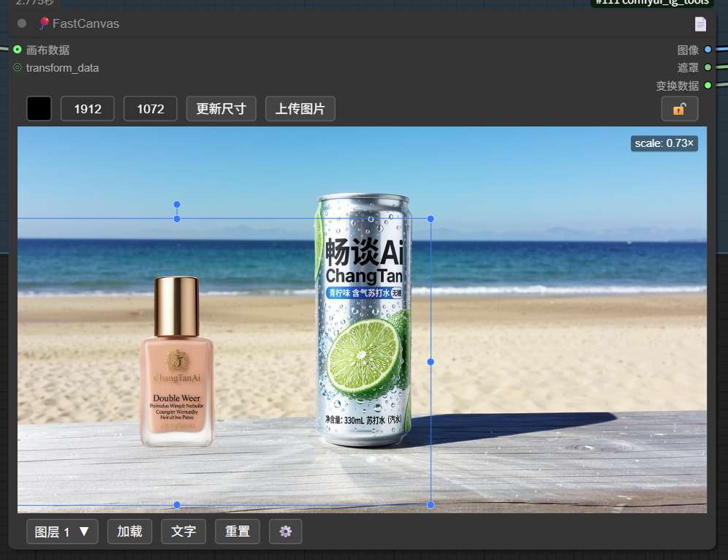The image size is (728, 560).
Task: Click the 图像 output connector dot
Action: coord(706,50)
